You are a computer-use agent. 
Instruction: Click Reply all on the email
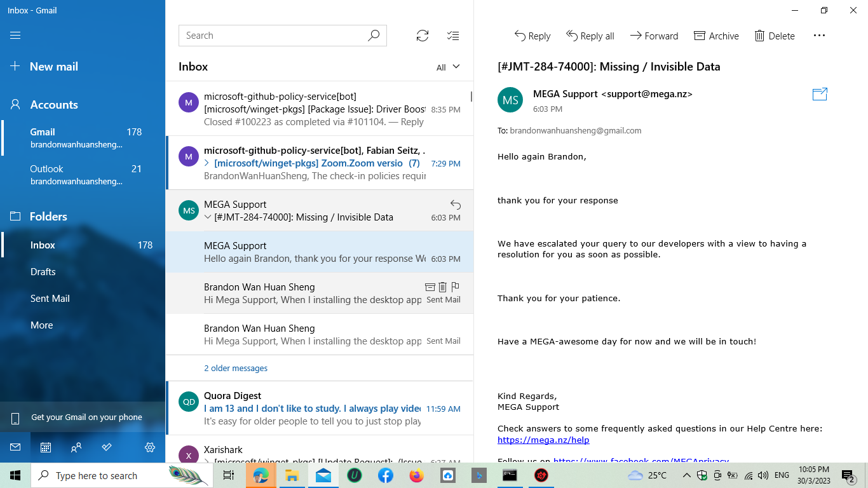590,36
